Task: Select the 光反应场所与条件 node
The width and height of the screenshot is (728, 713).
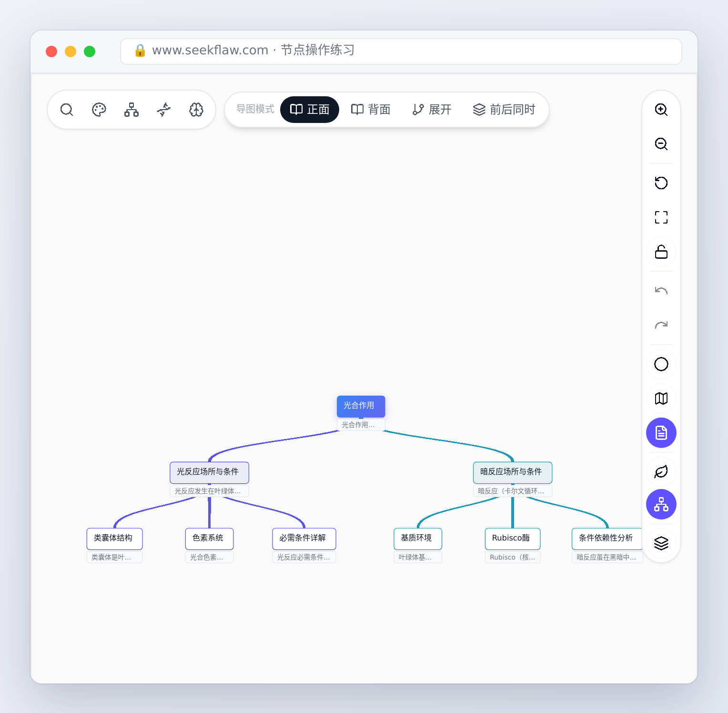Action: (x=209, y=472)
